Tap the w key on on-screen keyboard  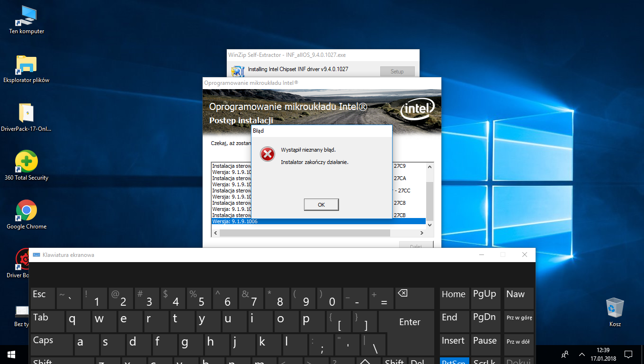tap(104, 322)
